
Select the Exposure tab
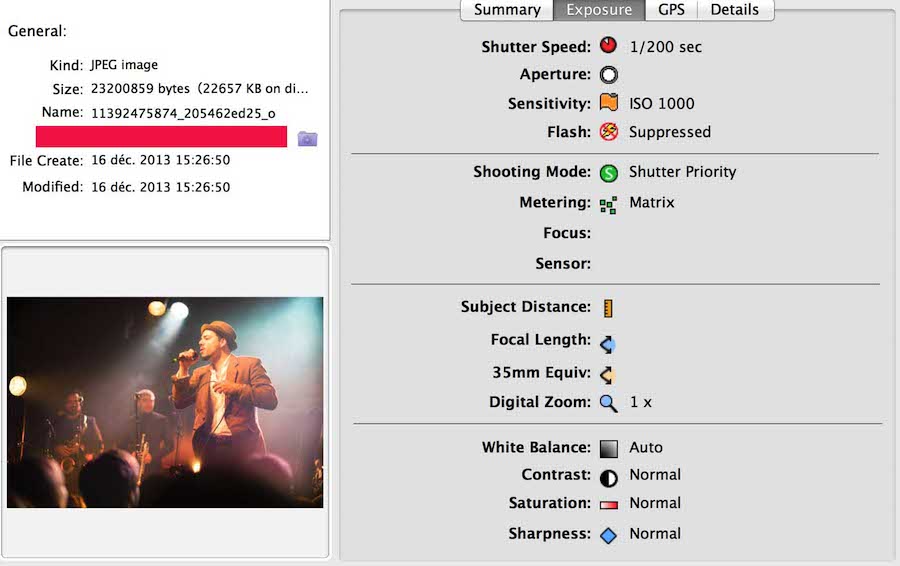coord(599,10)
